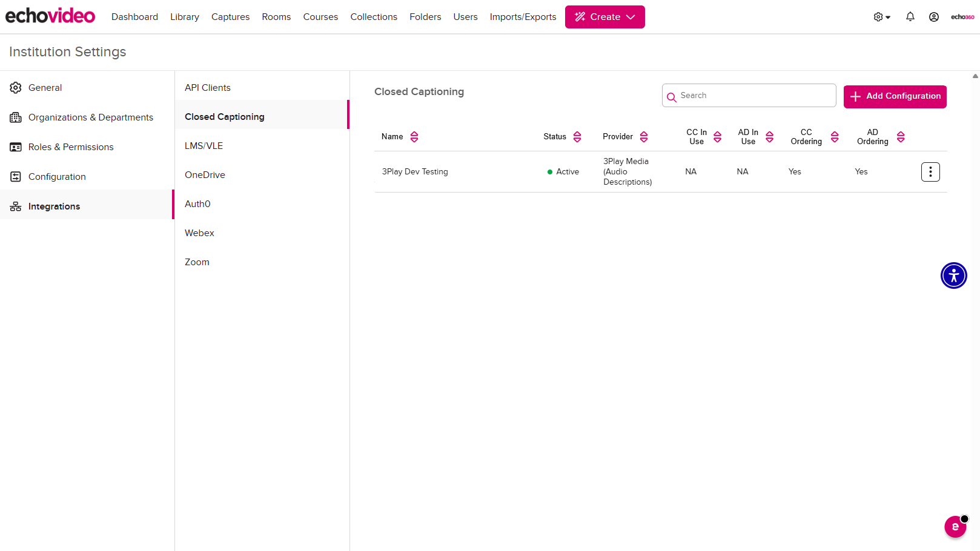Click the accessibility widget icon
The image size is (980, 551).
click(953, 275)
